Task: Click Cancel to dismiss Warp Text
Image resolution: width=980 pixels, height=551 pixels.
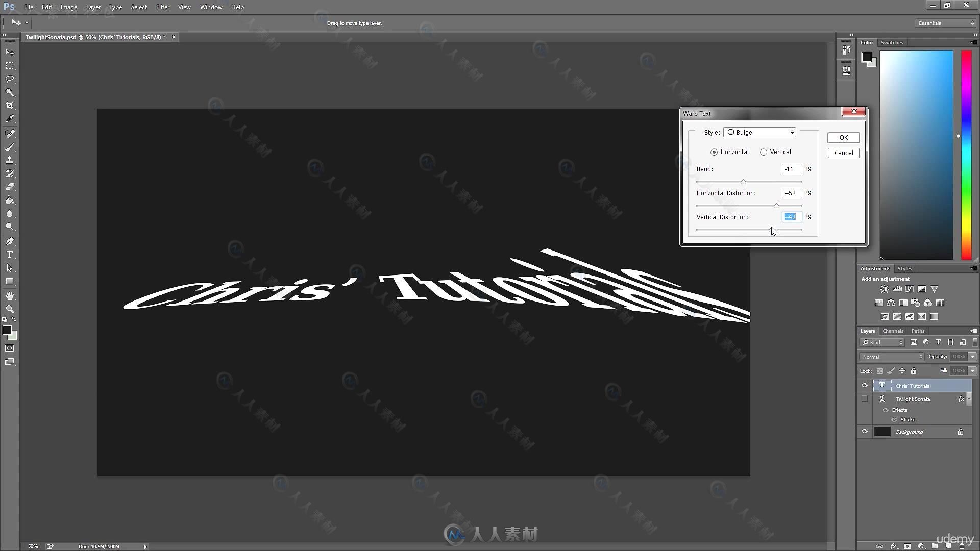Action: (843, 153)
